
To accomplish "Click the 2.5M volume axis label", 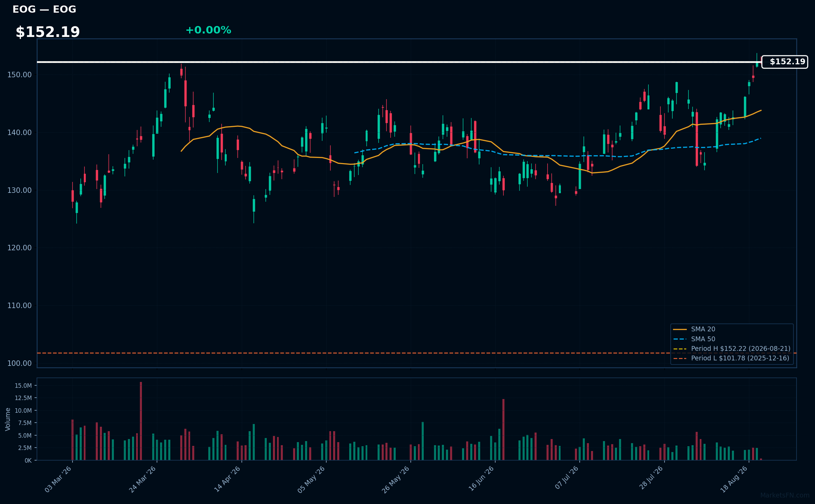I will (25, 448).
